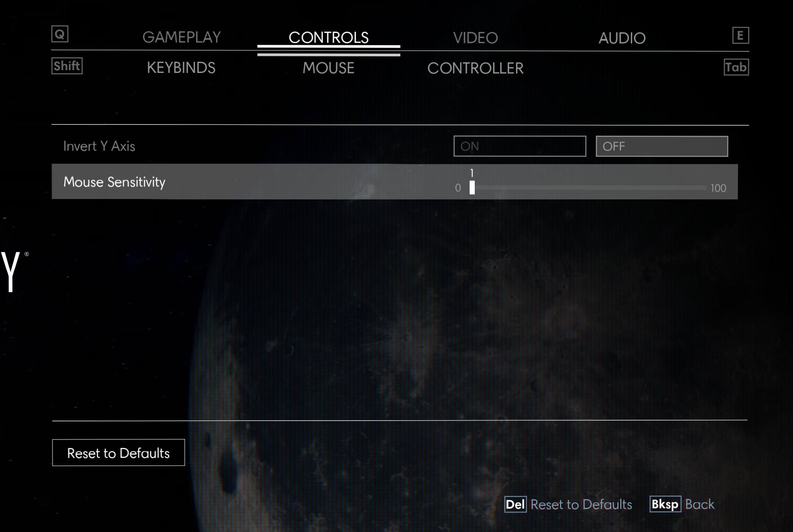Click the Shift key icon for previous sub-tab
The width and height of the screenshot is (793, 532).
coord(66,66)
